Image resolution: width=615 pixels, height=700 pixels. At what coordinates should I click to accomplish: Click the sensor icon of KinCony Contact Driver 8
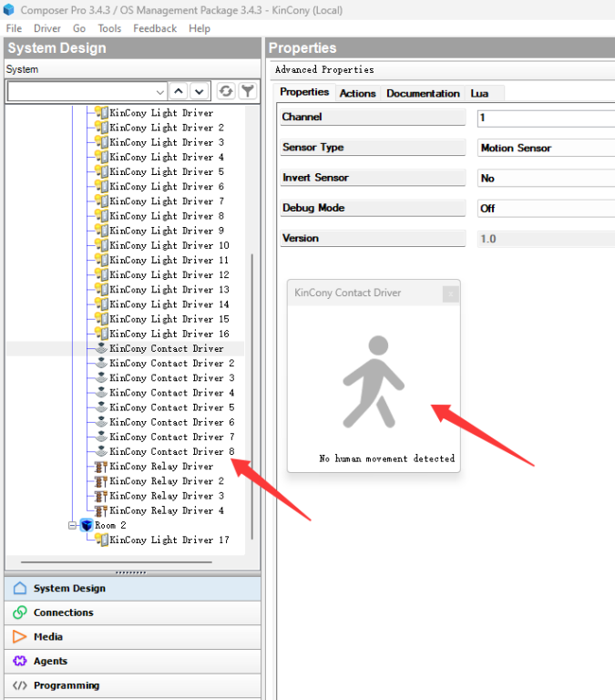click(102, 451)
